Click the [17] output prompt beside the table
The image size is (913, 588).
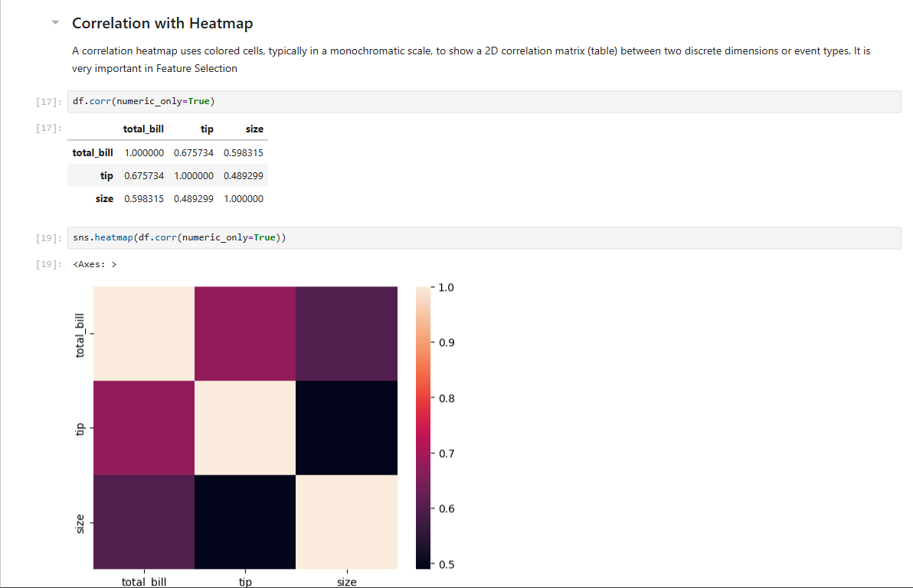tap(49, 128)
